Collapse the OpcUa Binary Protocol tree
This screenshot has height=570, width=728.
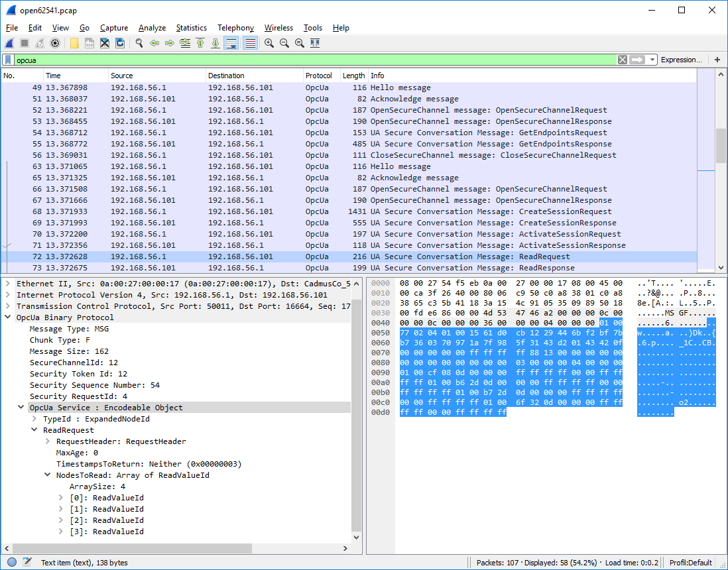tap(7, 317)
